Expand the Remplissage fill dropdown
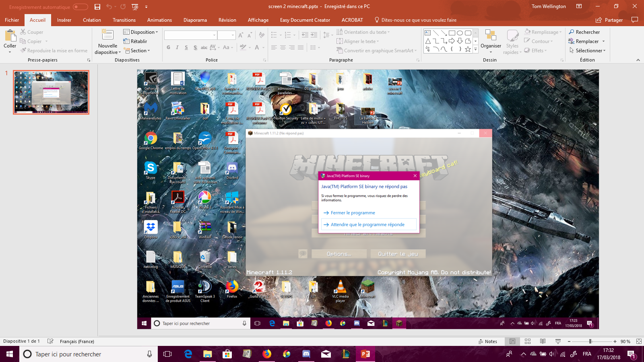 pyautogui.click(x=543, y=32)
